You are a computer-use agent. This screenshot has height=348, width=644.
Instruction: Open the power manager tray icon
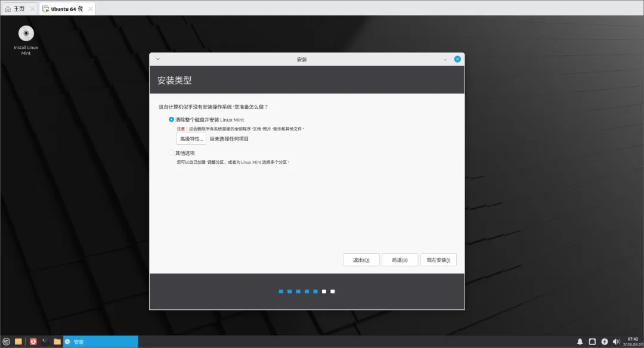pos(605,341)
